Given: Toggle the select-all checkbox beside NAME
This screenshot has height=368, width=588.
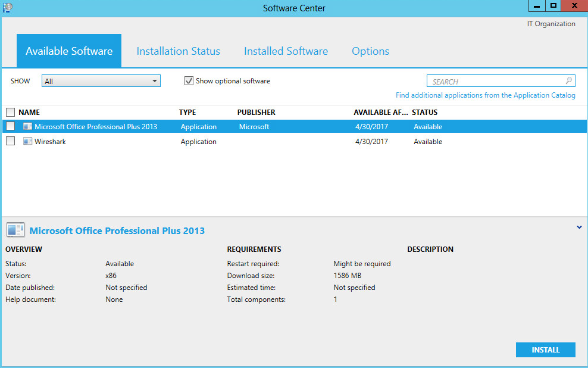Looking at the screenshot, I should tap(11, 112).
